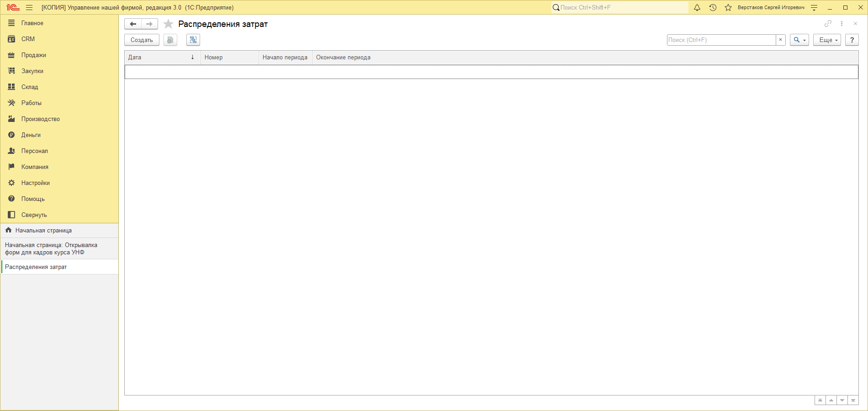
Task: Open the Продажи section
Action: 59,55
